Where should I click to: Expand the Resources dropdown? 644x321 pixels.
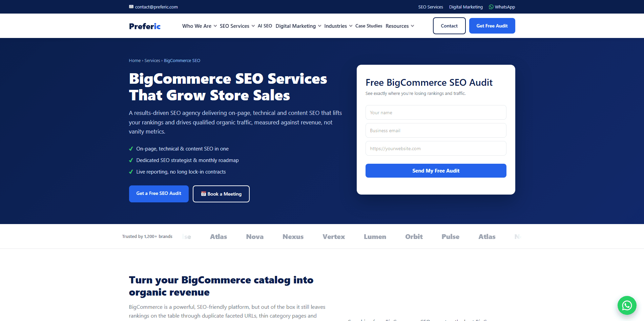[x=400, y=26]
